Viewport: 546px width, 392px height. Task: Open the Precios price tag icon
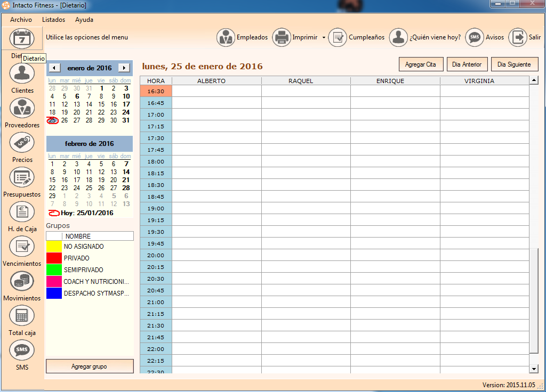click(x=22, y=143)
